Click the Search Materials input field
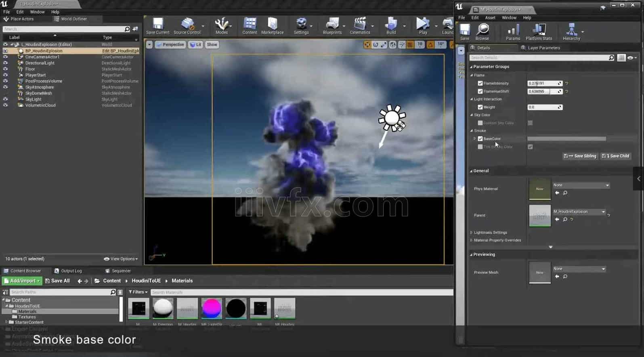 pos(302,292)
